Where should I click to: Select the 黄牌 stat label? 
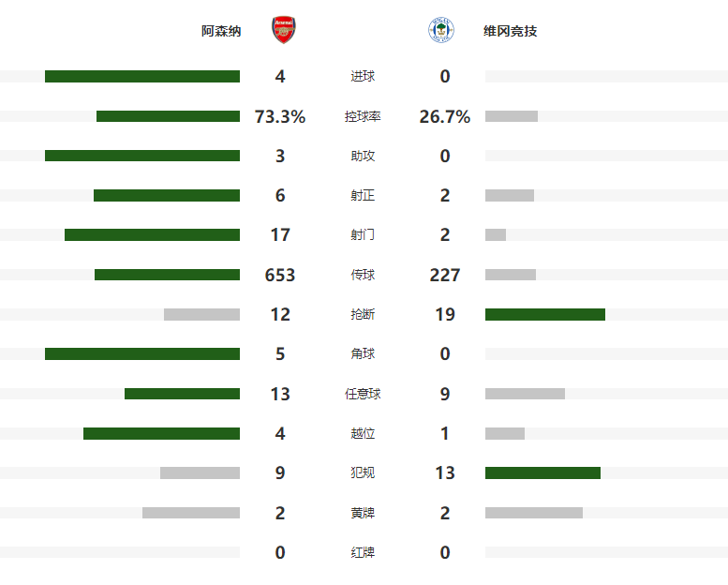tap(363, 514)
